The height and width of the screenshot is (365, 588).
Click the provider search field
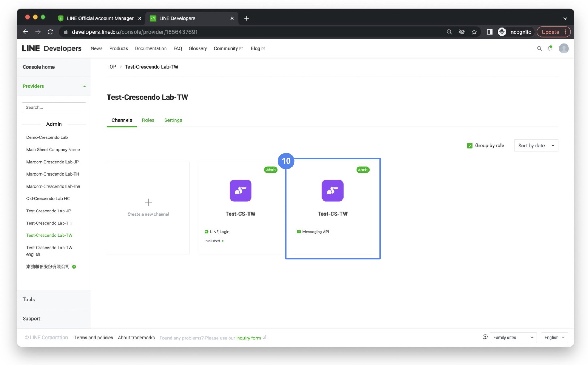[x=54, y=107]
